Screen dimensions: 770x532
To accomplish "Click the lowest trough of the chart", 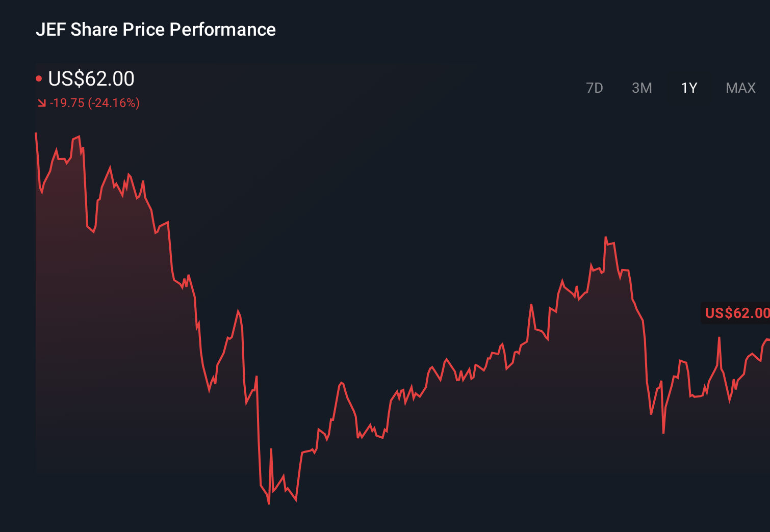I will pos(269,503).
